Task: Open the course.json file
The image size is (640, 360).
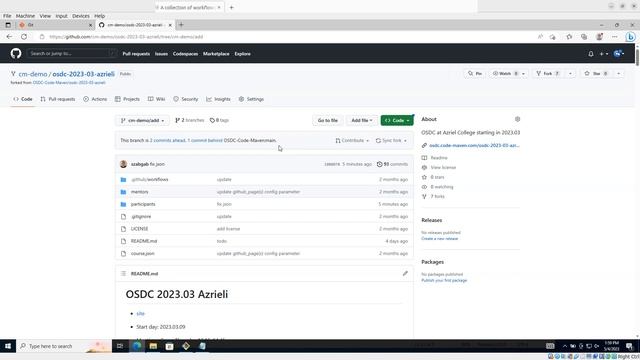Action: [x=142, y=253]
